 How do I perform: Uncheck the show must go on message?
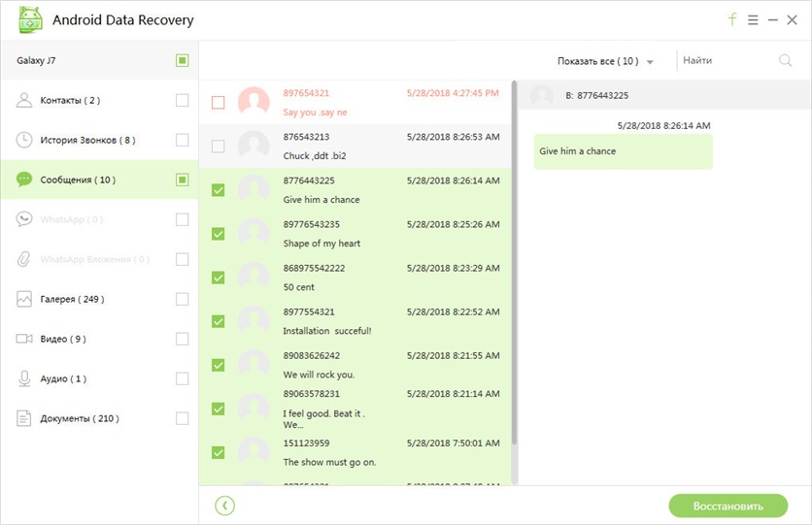point(218,452)
